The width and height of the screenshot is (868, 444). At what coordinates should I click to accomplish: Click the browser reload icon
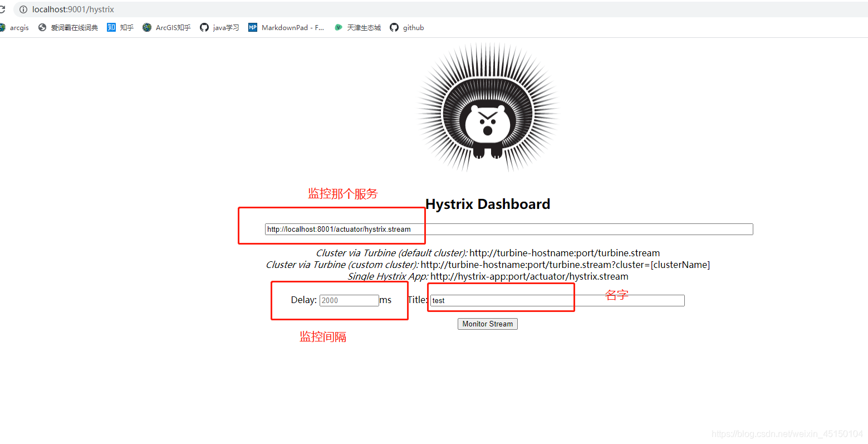click(x=2, y=9)
